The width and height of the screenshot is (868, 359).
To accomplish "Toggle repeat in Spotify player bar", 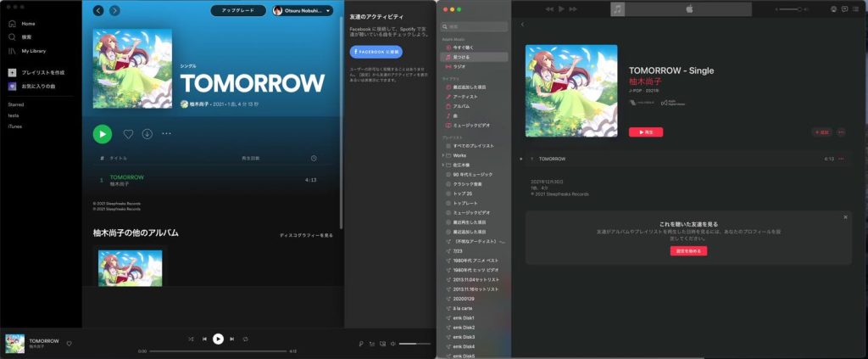I will tap(245, 339).
